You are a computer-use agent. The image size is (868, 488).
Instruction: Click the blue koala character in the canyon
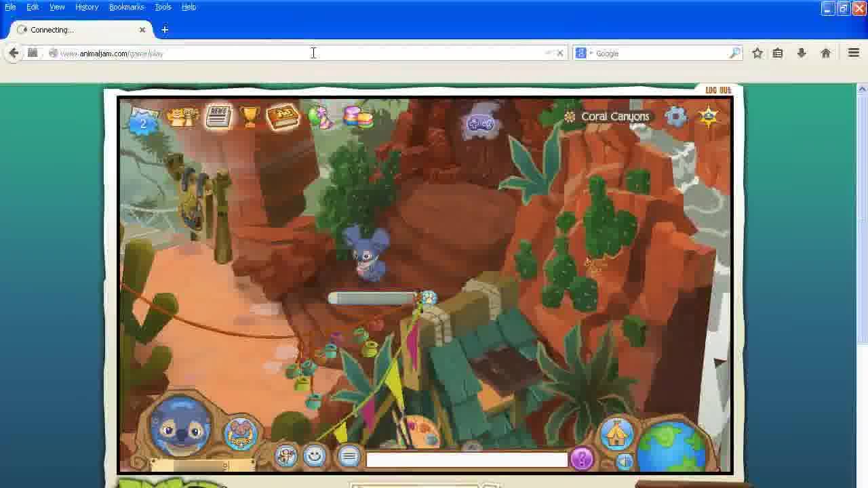pyautogui.click(x=367, y=253)
